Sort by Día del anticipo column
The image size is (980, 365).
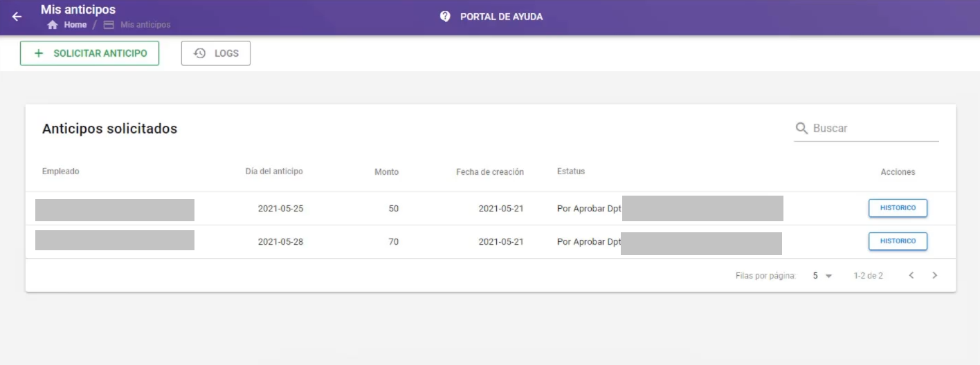[x=274, y=171]
